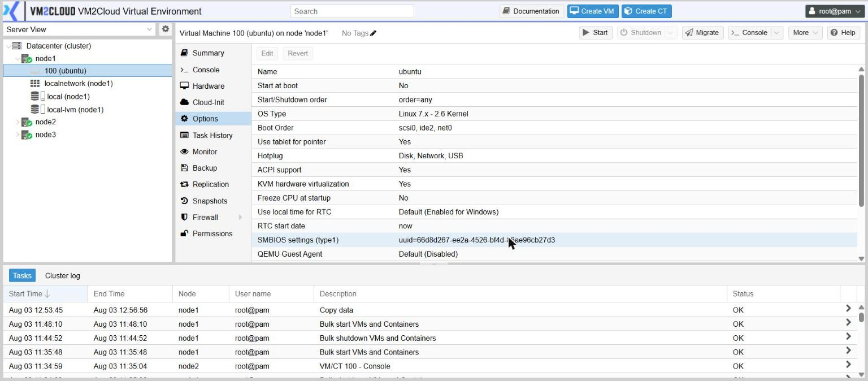Expand the Firewall submenu arrow
The image size is (868, 381).
click(240, 217)
